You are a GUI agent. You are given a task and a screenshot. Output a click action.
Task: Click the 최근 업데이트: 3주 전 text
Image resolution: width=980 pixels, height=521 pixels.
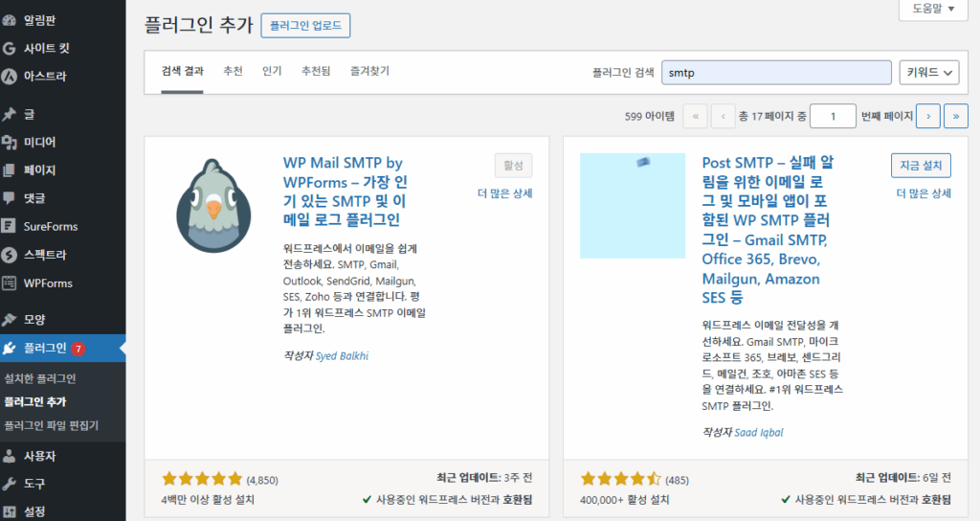point(484,478)
